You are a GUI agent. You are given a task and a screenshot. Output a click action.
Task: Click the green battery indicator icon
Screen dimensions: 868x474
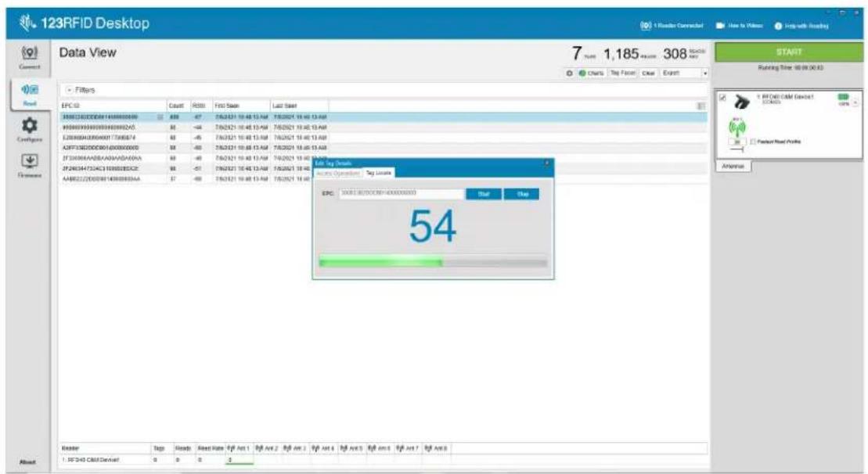(843, 97)
